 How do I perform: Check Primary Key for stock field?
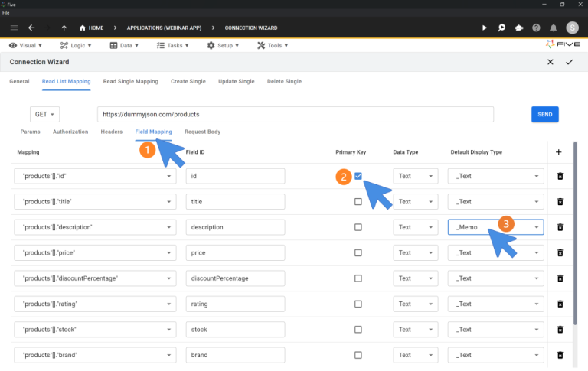(x=358, y=330)
